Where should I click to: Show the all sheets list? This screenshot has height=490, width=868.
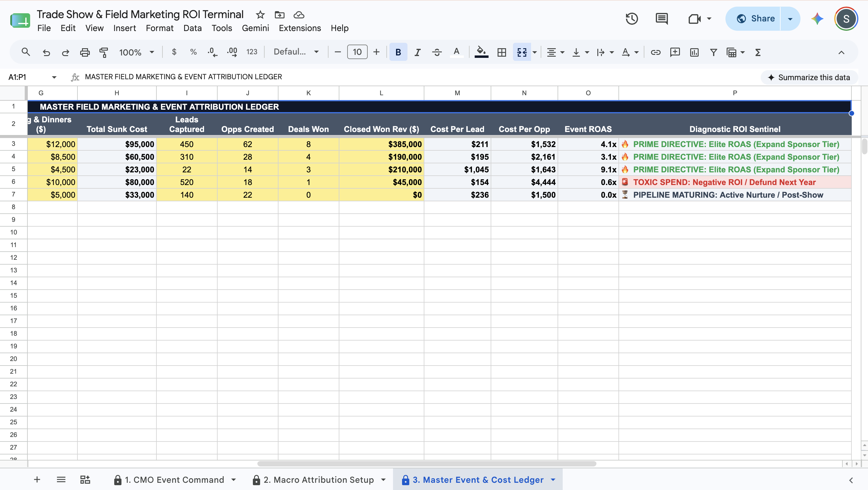pos(61,479)
